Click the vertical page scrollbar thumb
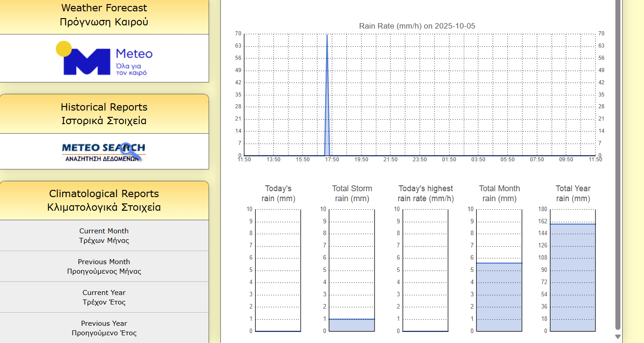The height and width of the screenshot is (343, 644). pyautogui.click(x=618, y=165)
